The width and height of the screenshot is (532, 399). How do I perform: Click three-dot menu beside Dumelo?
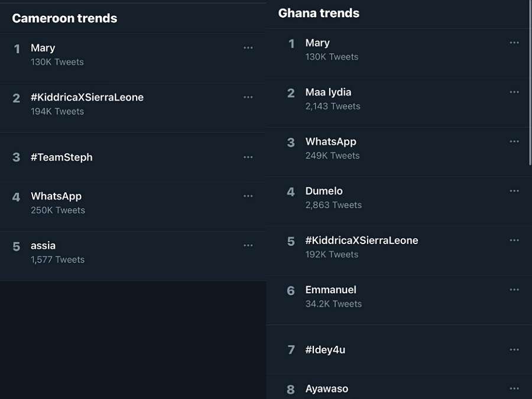point(514,191)
